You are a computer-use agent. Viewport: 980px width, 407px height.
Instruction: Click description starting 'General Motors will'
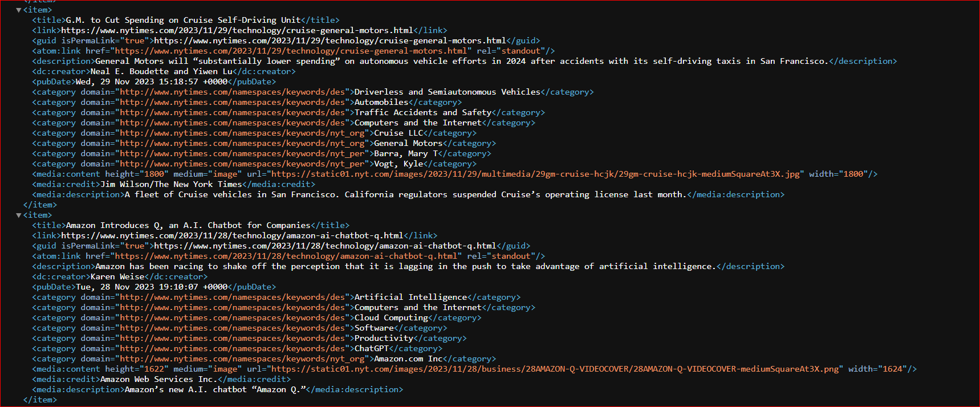tap(462, 61)
